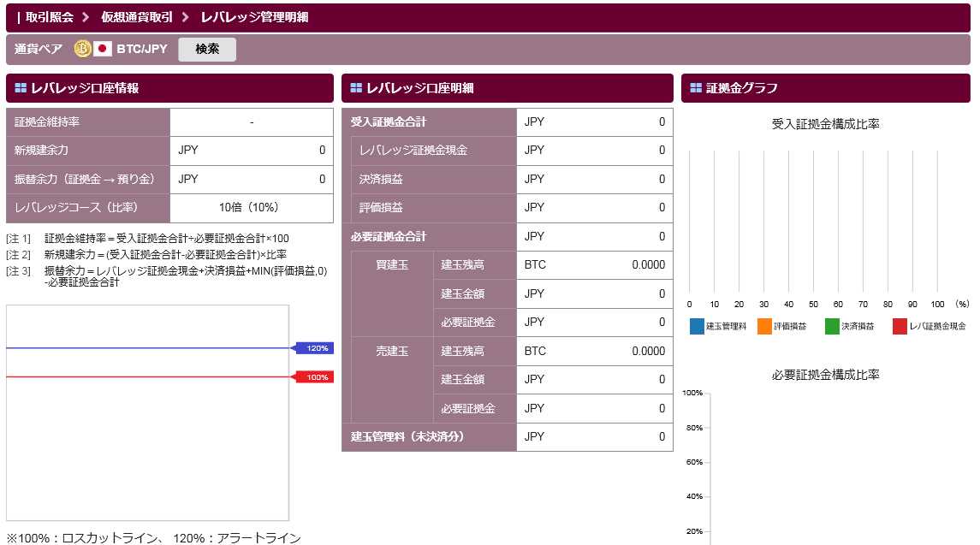Open 取引照会 in the breadcrumb
This screenshot has width=980, height=545.
tap(49, 17)
